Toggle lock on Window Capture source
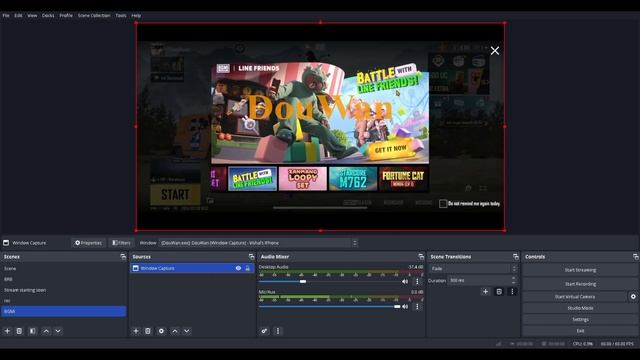 click(247, 268)
